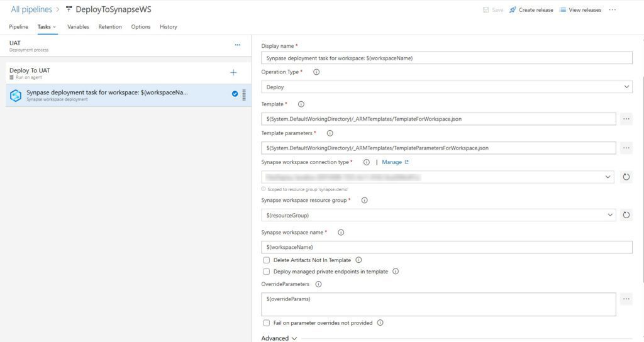Go to the Options tab

pos(141,26)
